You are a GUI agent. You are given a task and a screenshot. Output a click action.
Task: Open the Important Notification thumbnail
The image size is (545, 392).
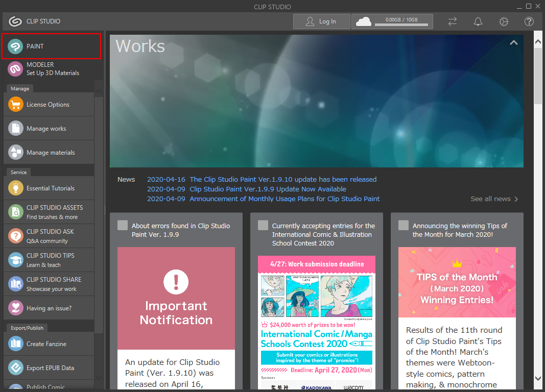click(176, 299)
